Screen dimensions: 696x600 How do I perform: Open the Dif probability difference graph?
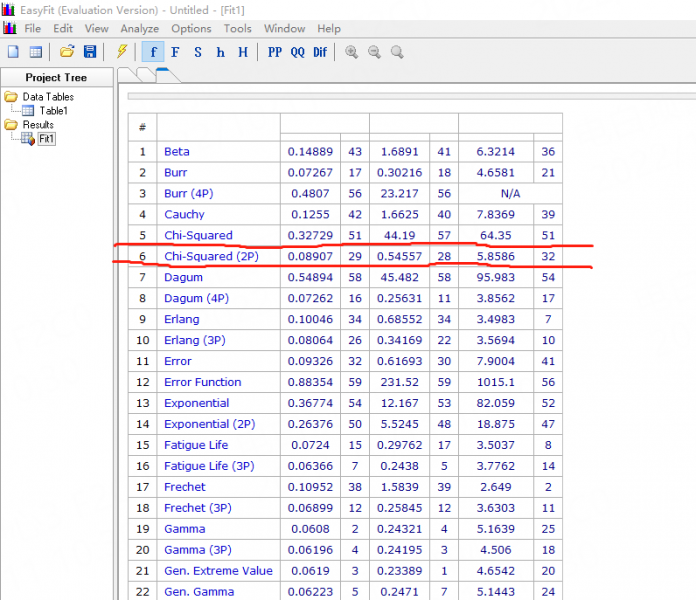320,52
